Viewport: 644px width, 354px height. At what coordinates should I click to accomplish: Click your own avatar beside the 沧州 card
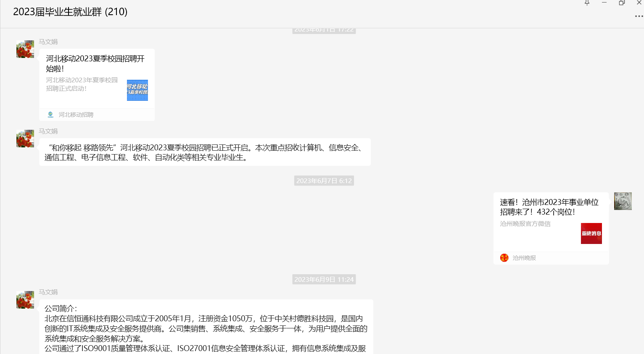623,201
